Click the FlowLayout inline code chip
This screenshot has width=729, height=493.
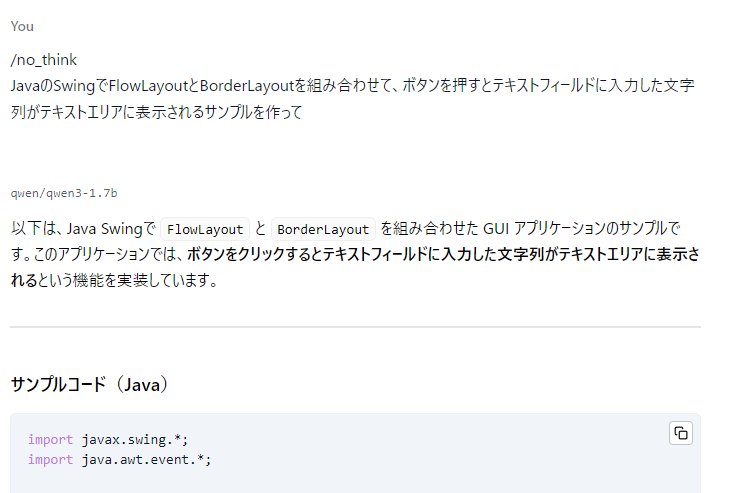pos(205,229)
